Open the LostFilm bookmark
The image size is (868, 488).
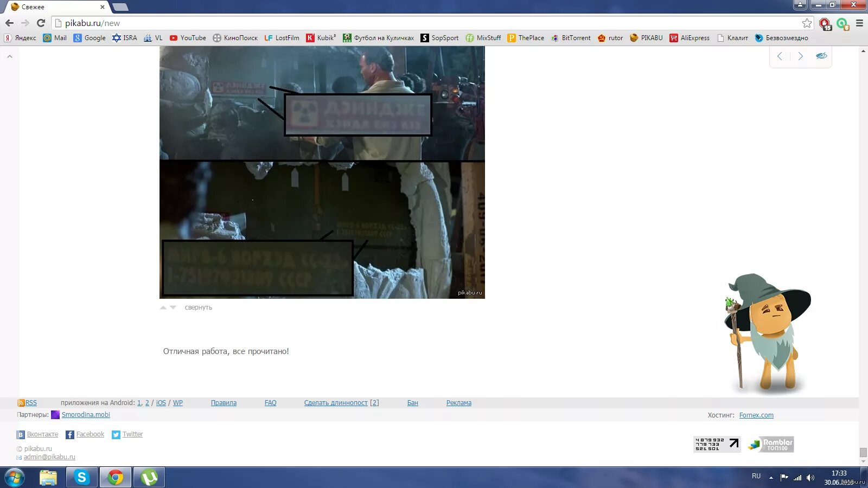tap(282, 38)
